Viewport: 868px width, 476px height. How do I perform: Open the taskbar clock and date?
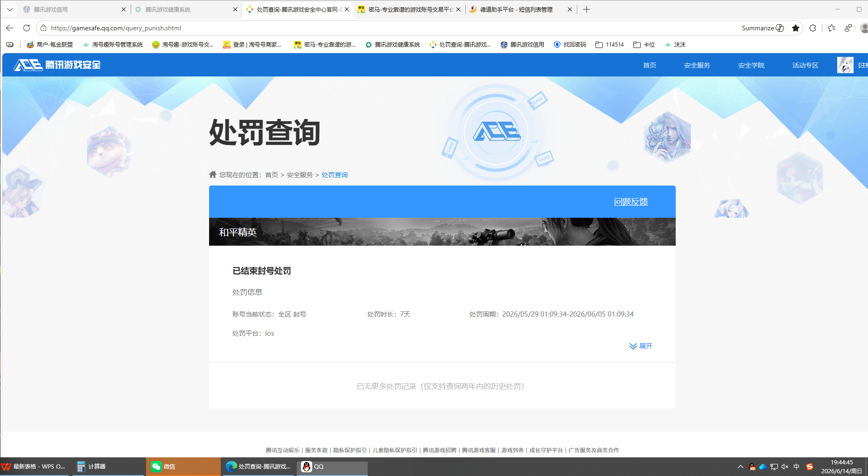tap(842, 467)
